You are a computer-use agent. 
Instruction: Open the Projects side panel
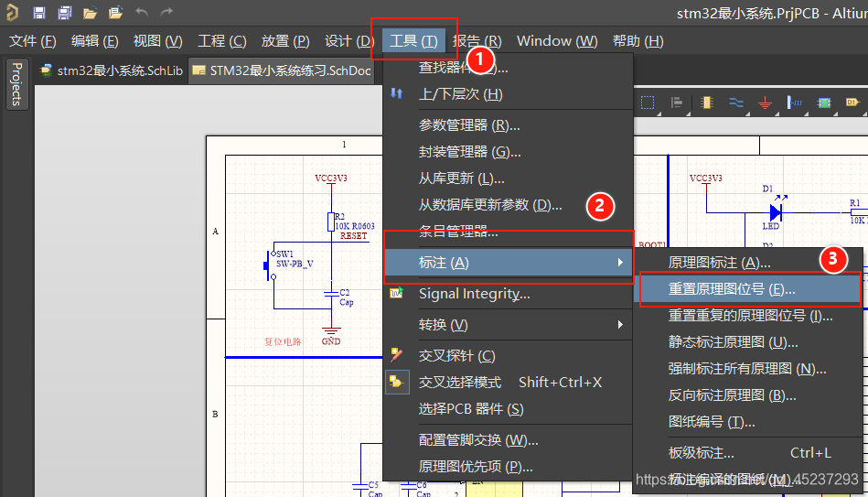coord(16,84)
